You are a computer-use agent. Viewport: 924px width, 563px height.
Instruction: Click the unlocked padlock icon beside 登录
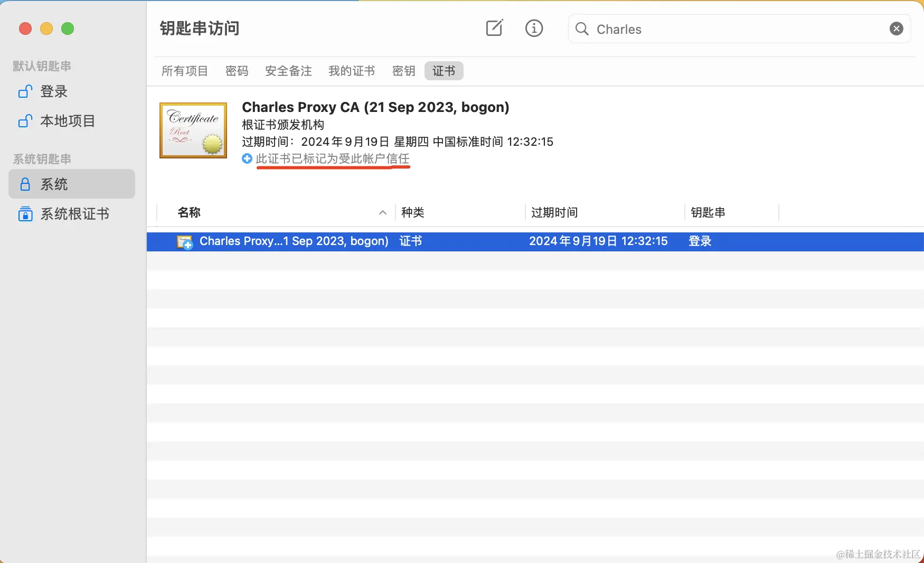click(x=25, y=91)
